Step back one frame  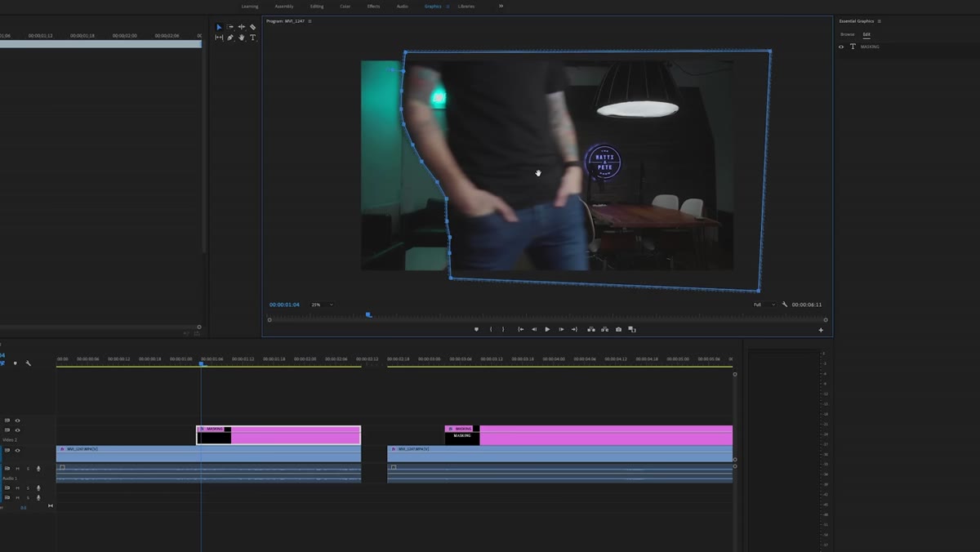click(x=534, y=329)
